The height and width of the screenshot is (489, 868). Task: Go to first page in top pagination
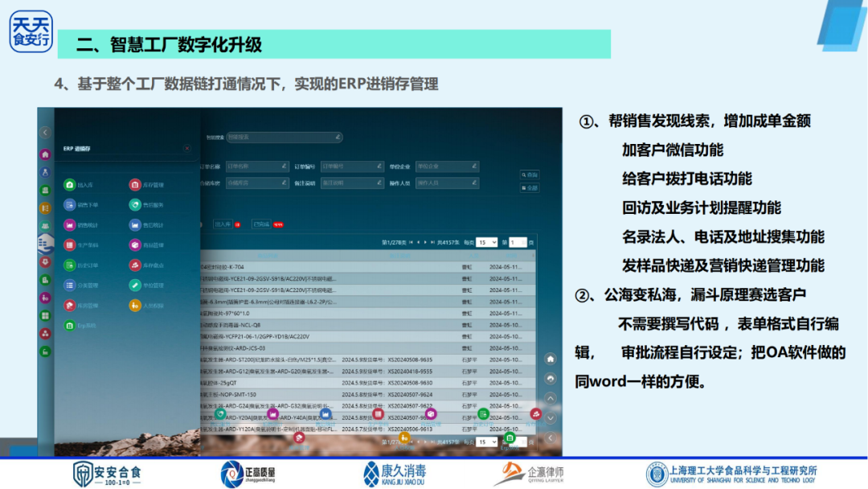(411, 243)
